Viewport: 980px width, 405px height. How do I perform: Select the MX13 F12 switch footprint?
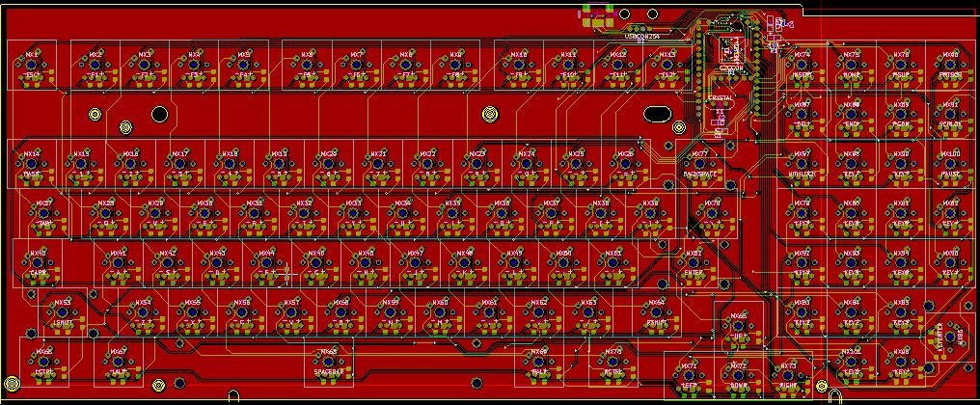[667, 66]
